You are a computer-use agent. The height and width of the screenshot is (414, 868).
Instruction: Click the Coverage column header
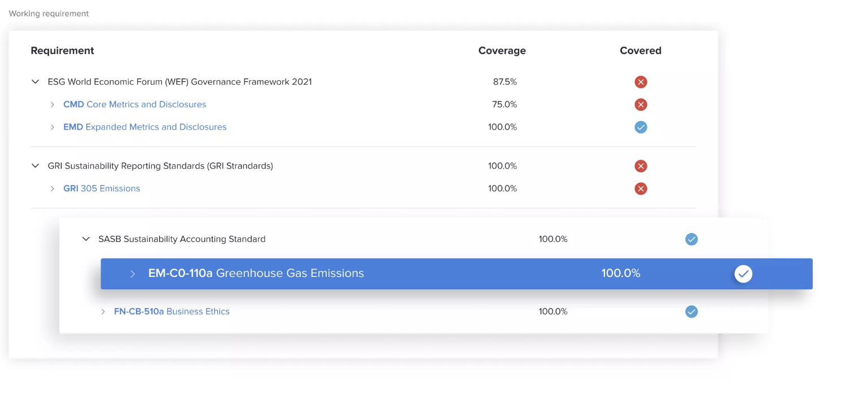[x=502, y=51]
